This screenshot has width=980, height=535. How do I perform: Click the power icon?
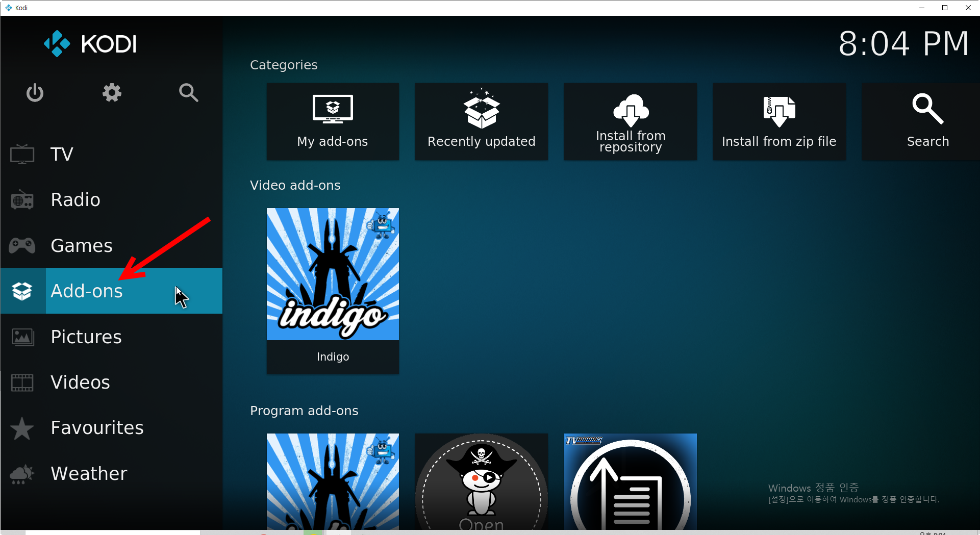click(35, 93)
